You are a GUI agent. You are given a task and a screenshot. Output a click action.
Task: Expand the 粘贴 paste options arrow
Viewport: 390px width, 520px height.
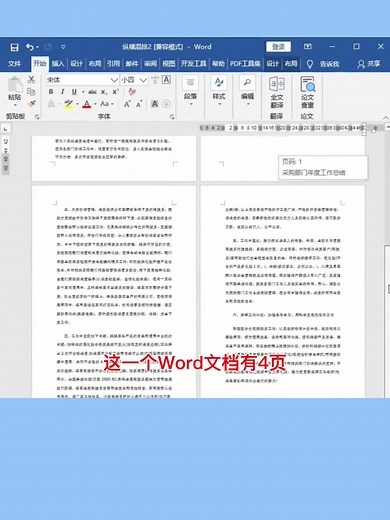15,105
